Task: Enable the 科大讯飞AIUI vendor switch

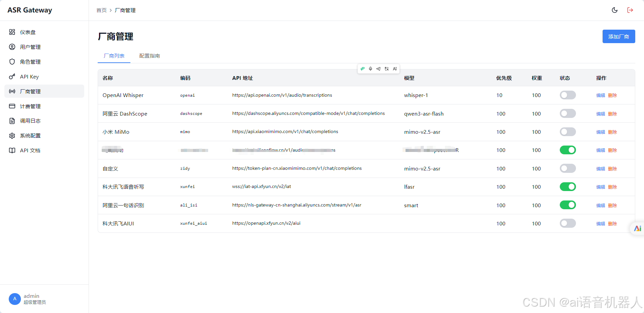Action: pos(568,223)
